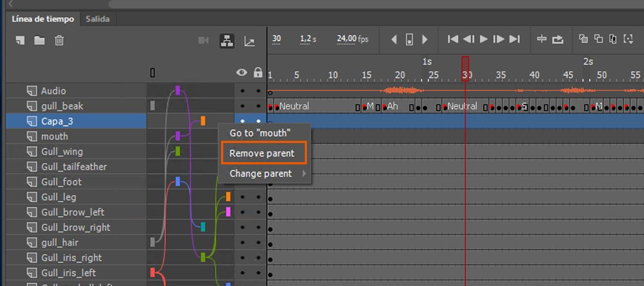Click the camera icon in the layer toolbar
Screen dimensions: 644x286
204,41
